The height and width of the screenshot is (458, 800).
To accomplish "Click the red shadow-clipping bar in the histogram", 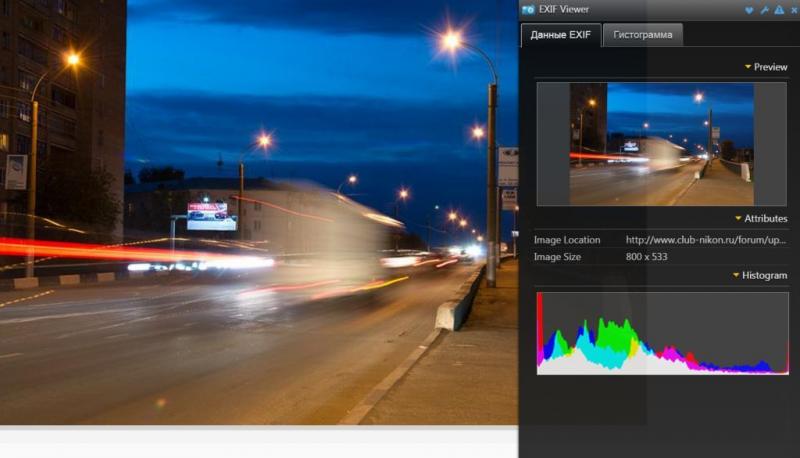I will pyautogui.click(x=539, y=329).
